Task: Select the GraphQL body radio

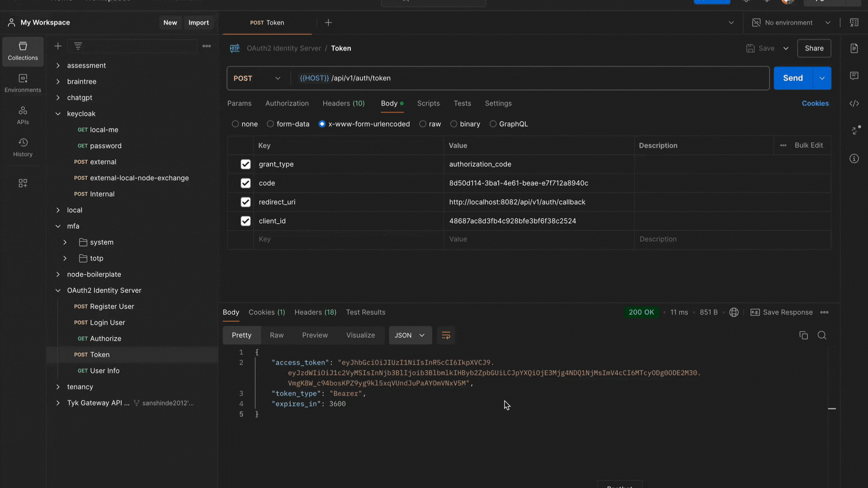Action: tap(493, 124)
